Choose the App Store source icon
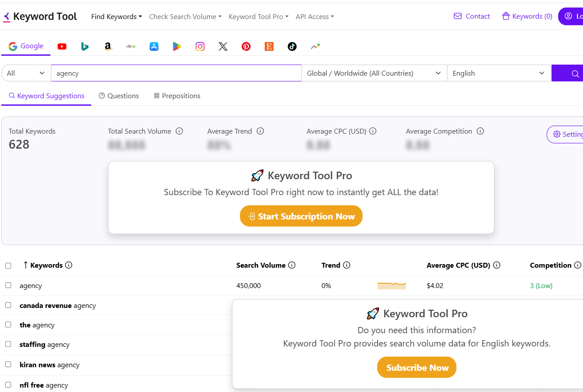583x392 pixels. (154, 46)
